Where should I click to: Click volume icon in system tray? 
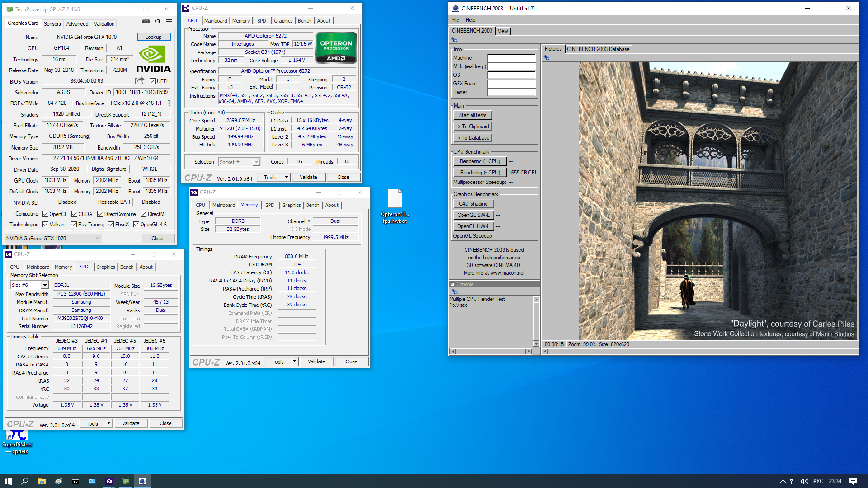[805, 481]
